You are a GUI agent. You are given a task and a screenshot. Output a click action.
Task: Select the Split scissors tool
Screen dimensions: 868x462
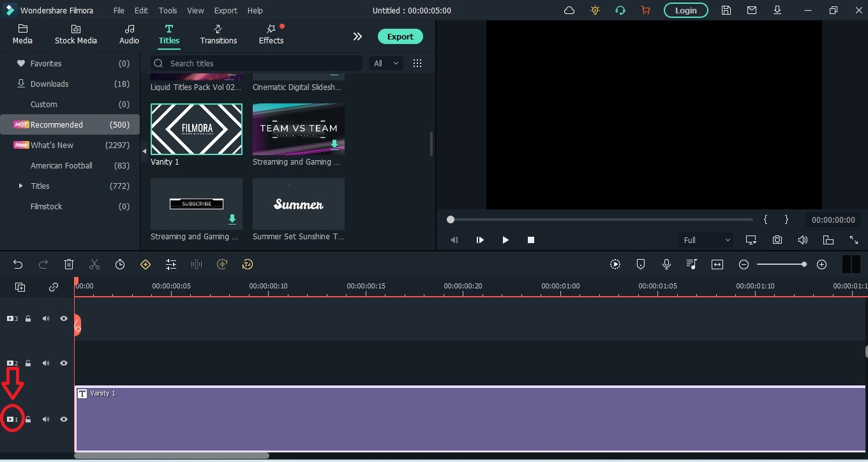[94, 264]
